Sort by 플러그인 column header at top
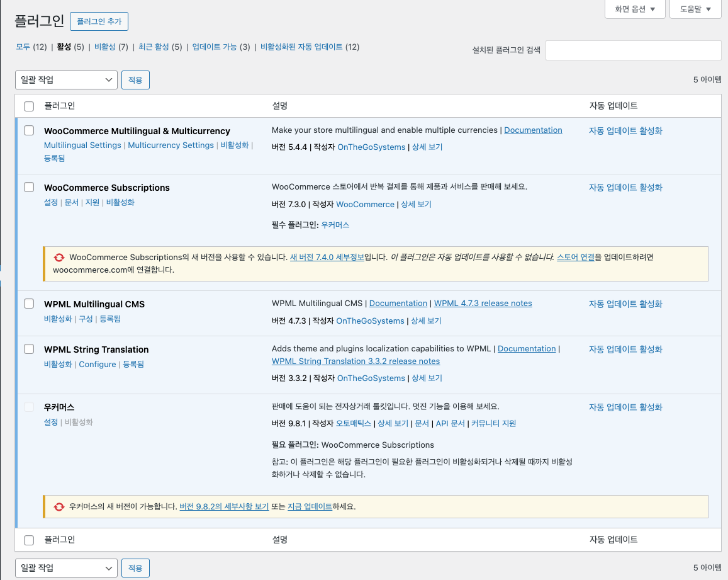This screenshot has height=580, width=728. [59, 106]
